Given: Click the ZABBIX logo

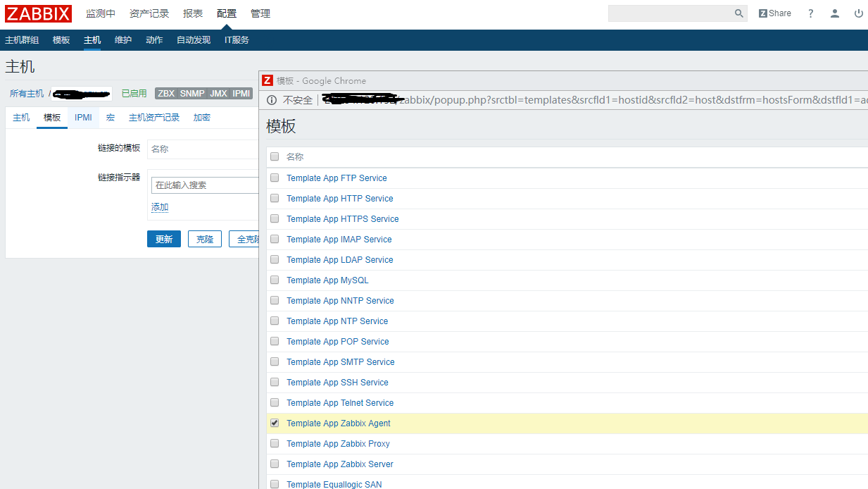Looking at the screenshot, I should click(x=39, y=13).
